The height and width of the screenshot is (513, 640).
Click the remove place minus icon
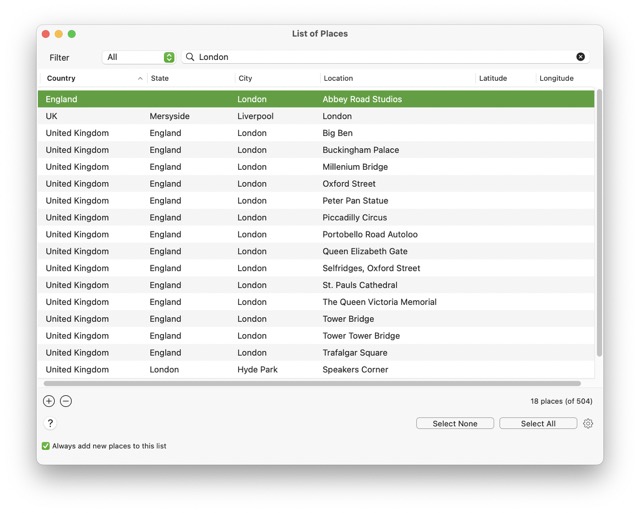[x=66, y=401]
